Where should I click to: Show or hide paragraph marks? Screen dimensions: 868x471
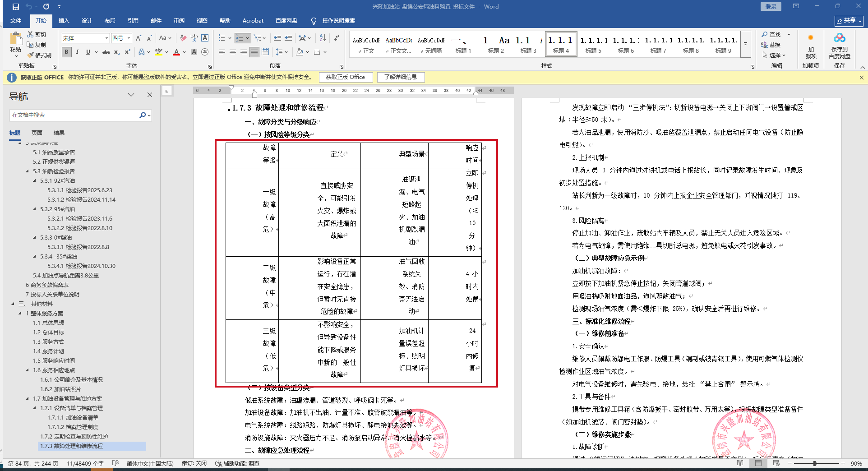pyautogui.click(x=337, y=38)
